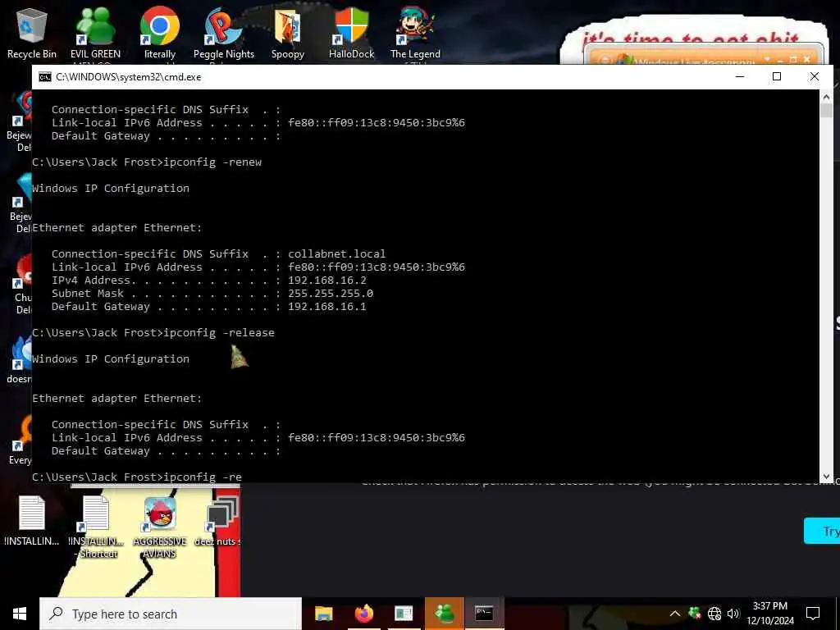Click the ipconfig -release command text
The image size is (840, 630).
pos(219,333)
